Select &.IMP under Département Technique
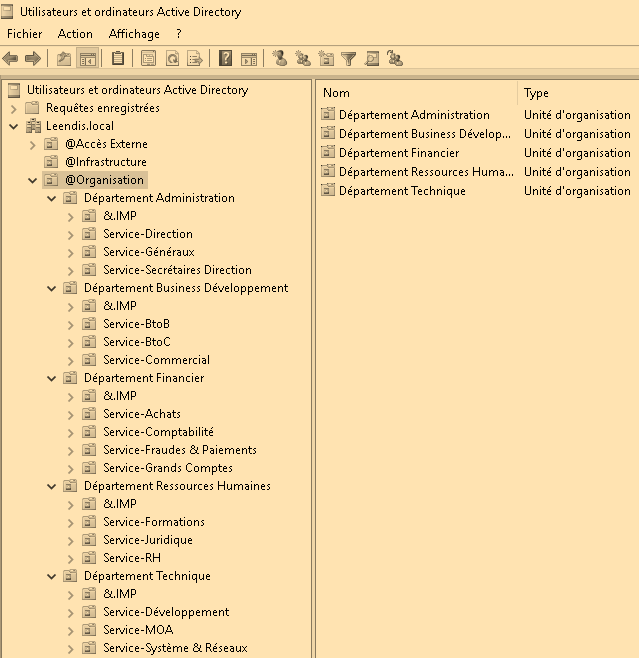 [x=120, y=594]
